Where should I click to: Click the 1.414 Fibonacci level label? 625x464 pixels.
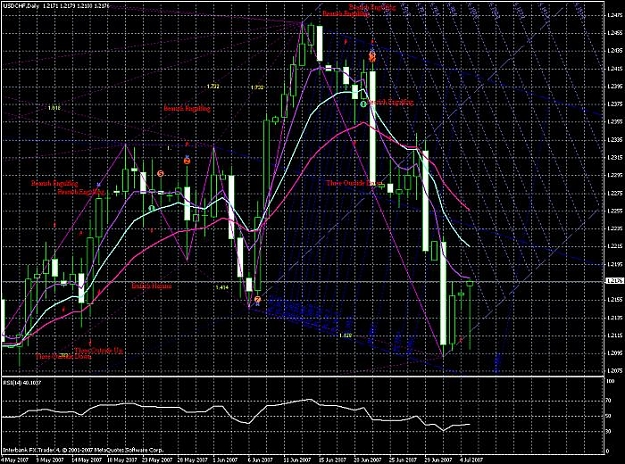[x=222, y=287]
